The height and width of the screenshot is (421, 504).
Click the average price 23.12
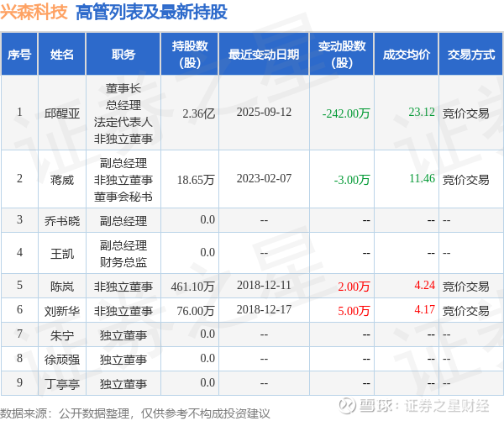click(422, 112)
